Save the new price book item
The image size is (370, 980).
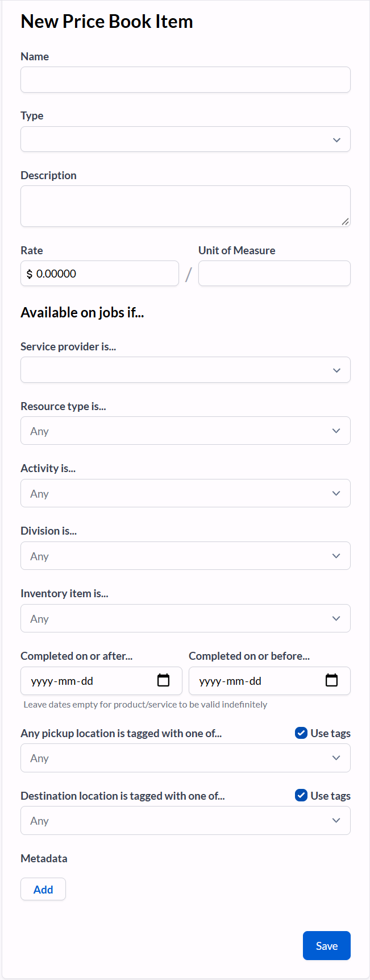(x=327, y=945)
